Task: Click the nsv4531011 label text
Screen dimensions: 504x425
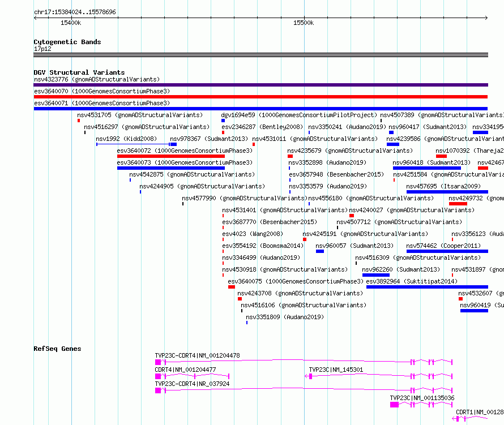Action: pos(315,139)
